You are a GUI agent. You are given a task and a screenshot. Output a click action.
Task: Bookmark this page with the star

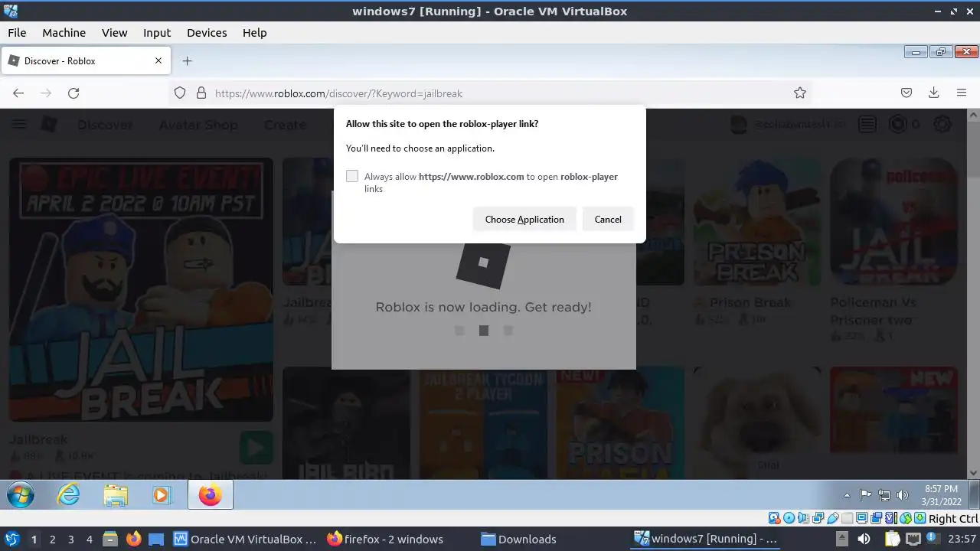[x=800, y=93]
